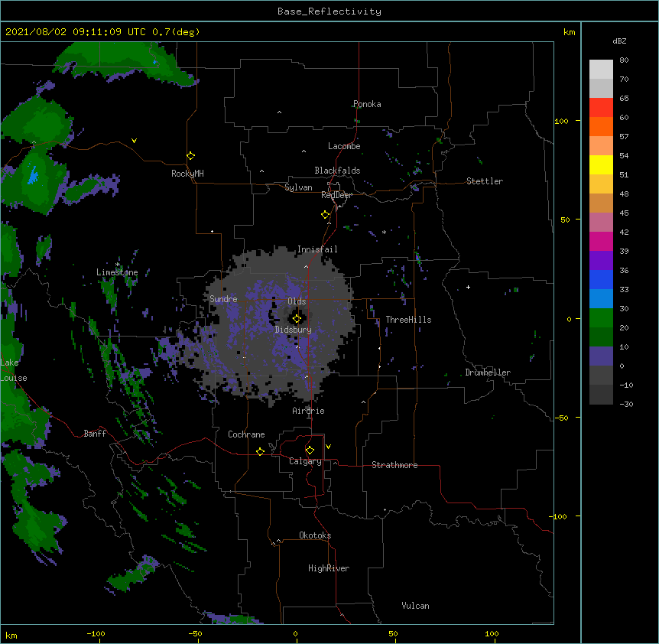Viewport: 659px width, 644px height.
Task: Click the Base_Reflectivity title text
Action: click(x=329, y=11)
